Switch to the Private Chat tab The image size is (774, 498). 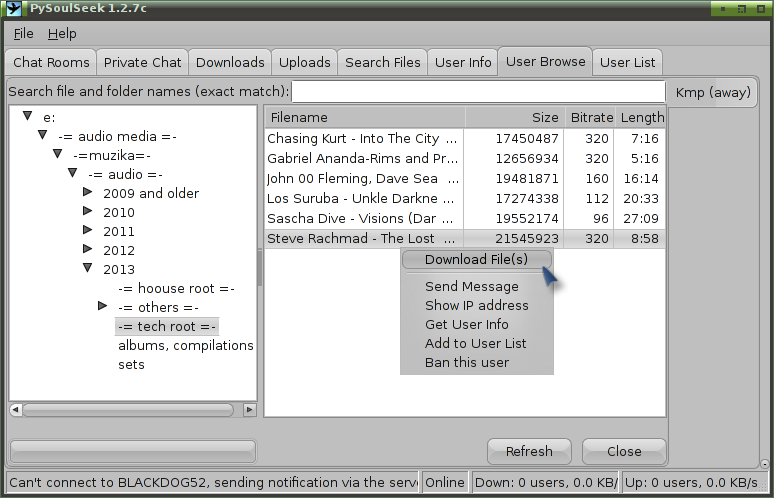(142, 62)
